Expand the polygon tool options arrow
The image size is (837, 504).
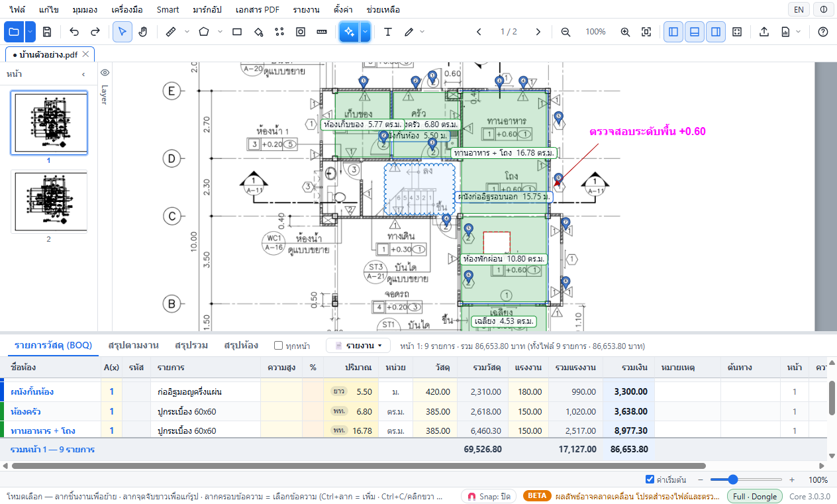(x=220, y=32)
